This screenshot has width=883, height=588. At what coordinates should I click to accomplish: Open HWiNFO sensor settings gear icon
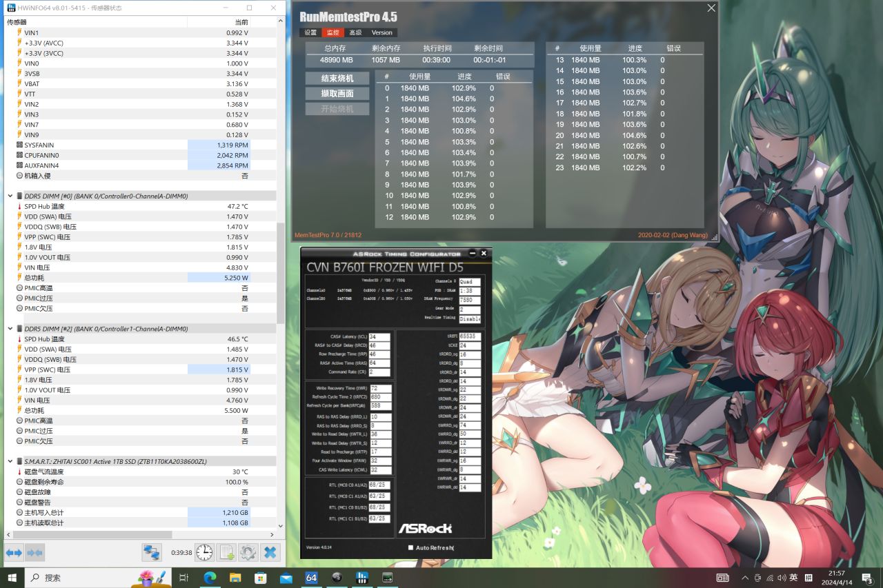click(x=248, y=552)
